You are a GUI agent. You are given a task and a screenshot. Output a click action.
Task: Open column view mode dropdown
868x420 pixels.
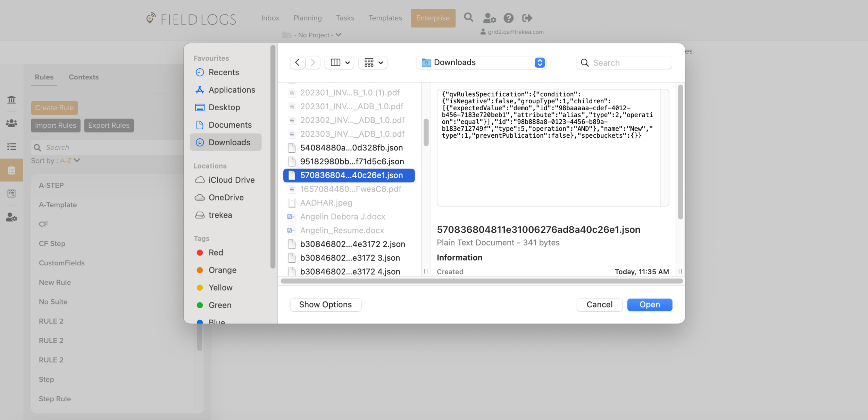pyautogui.click(x=339, y=62)
